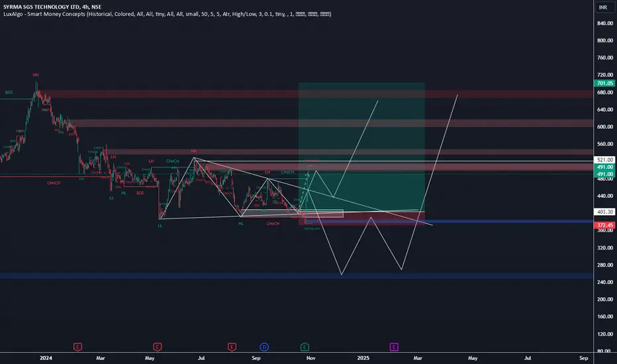This screenshot has width=617, height=364.
Task: Click the green 701.05 price tag
Action: 604,83
